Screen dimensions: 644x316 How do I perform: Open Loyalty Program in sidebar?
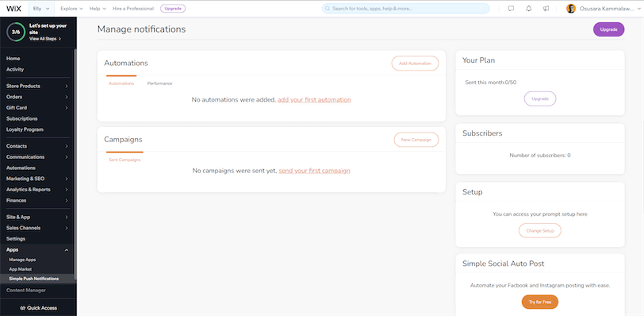tap(25, 129)
